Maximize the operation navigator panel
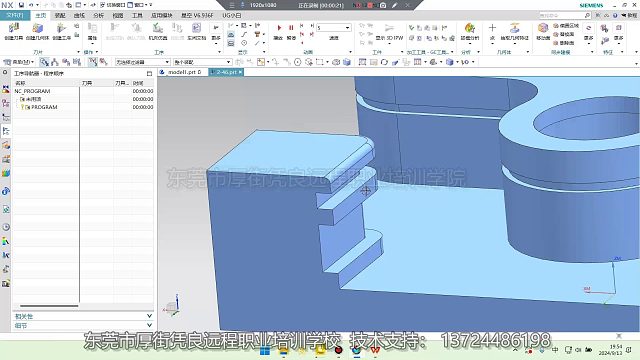 pyautogui.click(x=149, y=73)
